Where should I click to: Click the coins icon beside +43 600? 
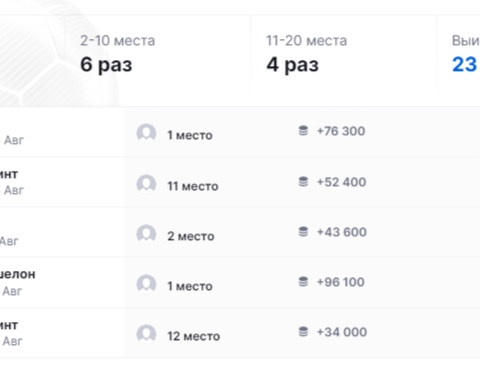303,232
